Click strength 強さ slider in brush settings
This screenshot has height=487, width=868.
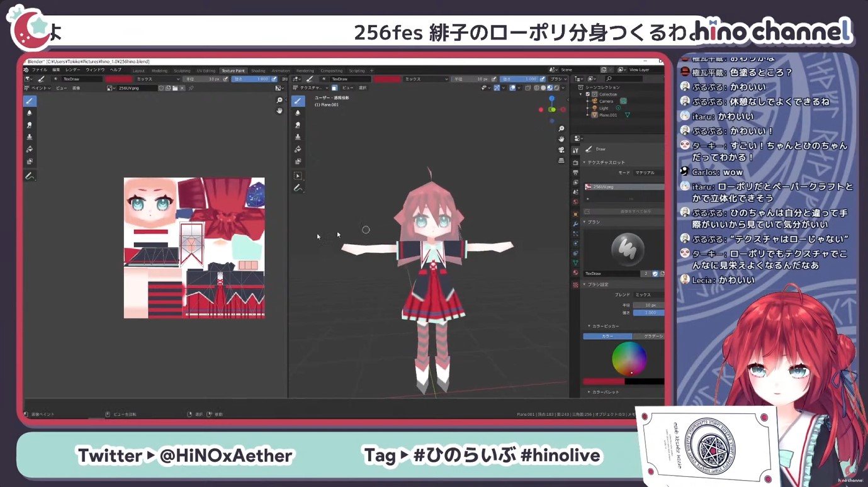(648, 313)
